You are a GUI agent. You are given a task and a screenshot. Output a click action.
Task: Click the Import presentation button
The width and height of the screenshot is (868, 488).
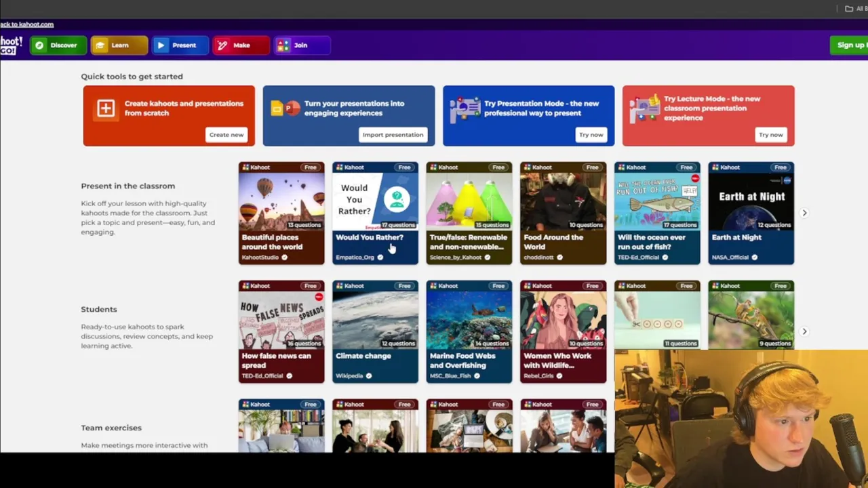(x=393, y=134)
